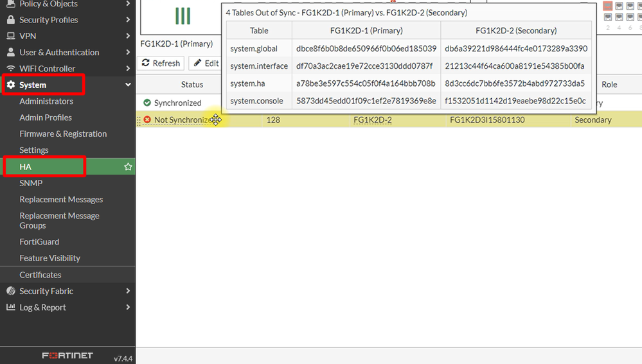Image resolution: width=642 pixels, height=364 pixels.
Task: Click the green bars device icon
Action: click(x=183, y=16)
